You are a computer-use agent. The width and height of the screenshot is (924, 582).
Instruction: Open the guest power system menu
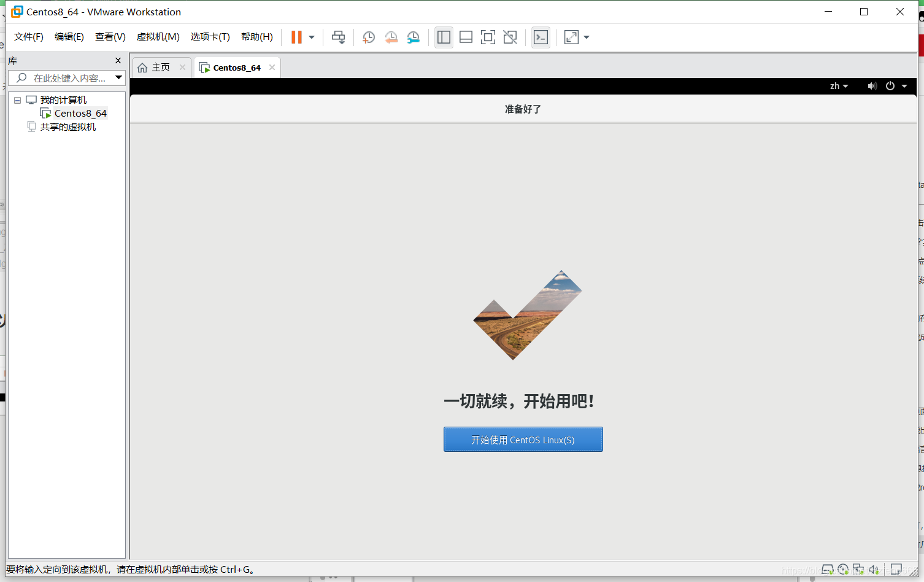point(890,86)
